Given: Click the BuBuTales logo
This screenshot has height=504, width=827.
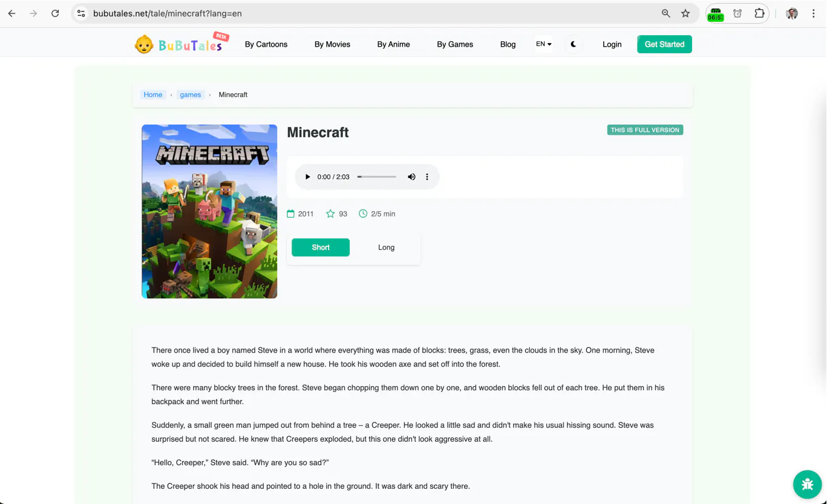Looking at the screenshot, I should coord(181,44).
